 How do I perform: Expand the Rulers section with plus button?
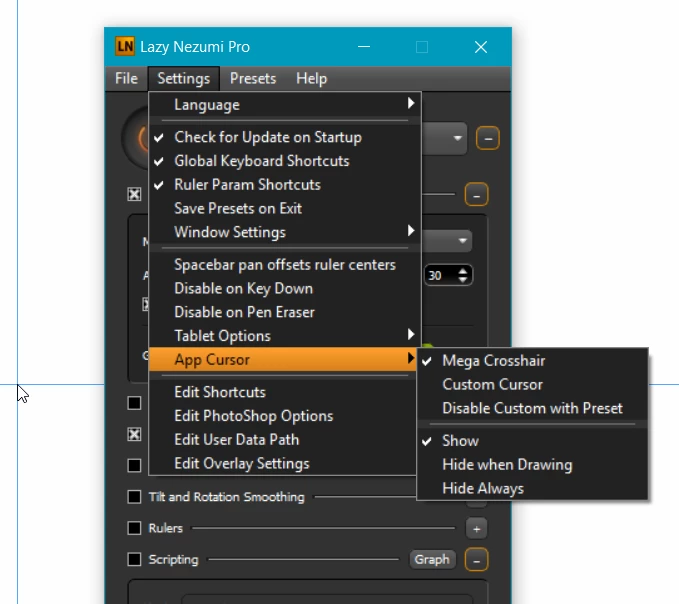click(476, 528)
